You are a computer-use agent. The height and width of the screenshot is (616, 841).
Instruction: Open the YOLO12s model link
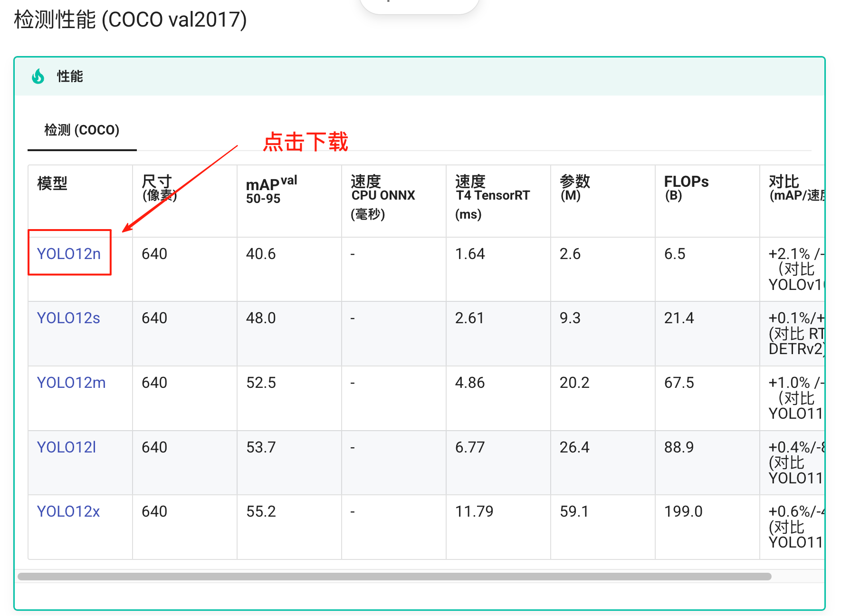[x=68, y=318]
